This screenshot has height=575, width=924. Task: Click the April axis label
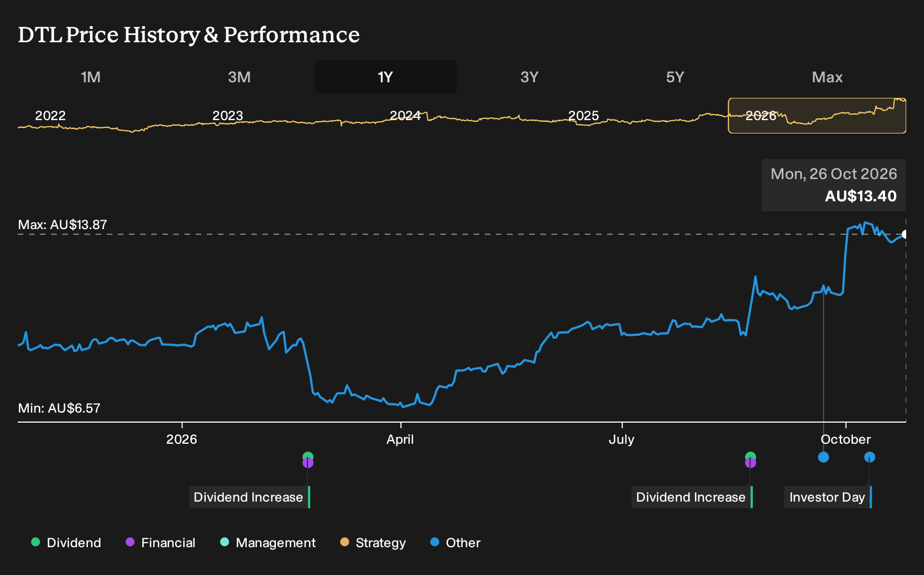(400, 439)
